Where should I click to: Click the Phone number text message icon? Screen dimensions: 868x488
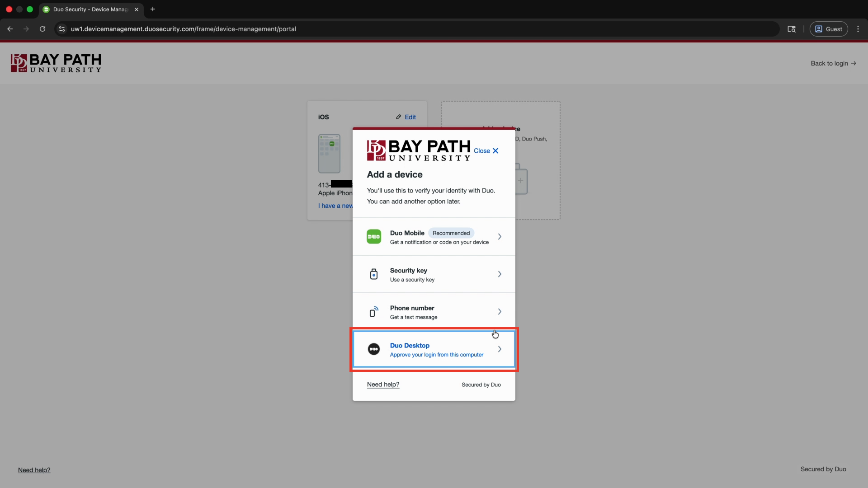(x=374, y=311)
